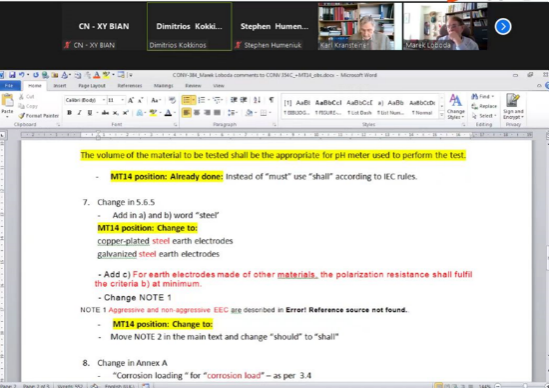Click the Grow Font icon
549x388 pixels.
tap(131, 101)
